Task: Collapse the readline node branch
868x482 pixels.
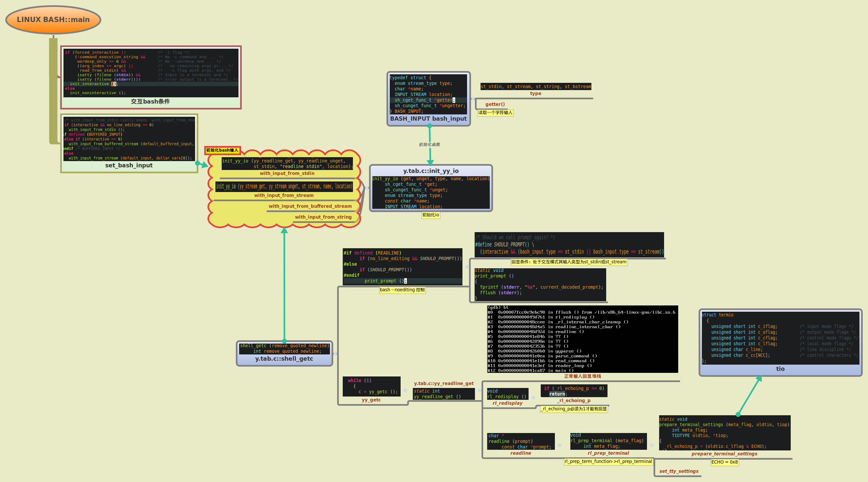Action: click(x=560, y=445)
